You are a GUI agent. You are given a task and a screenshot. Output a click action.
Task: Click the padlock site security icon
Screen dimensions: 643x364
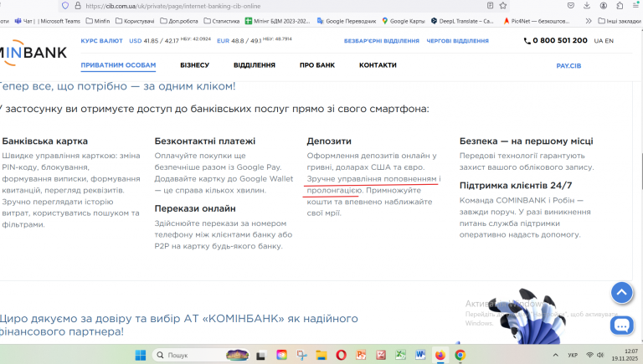click(x=78, y=6)
